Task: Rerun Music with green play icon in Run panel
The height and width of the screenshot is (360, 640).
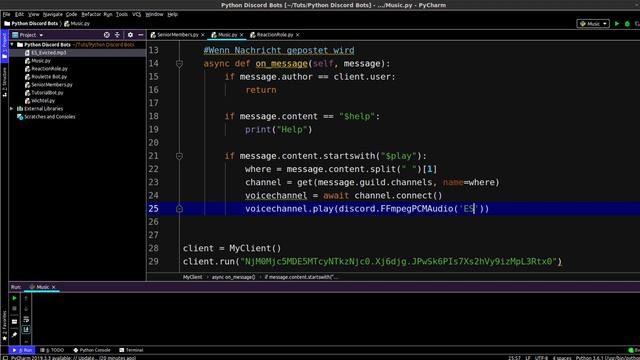Action: pos(14,298)
